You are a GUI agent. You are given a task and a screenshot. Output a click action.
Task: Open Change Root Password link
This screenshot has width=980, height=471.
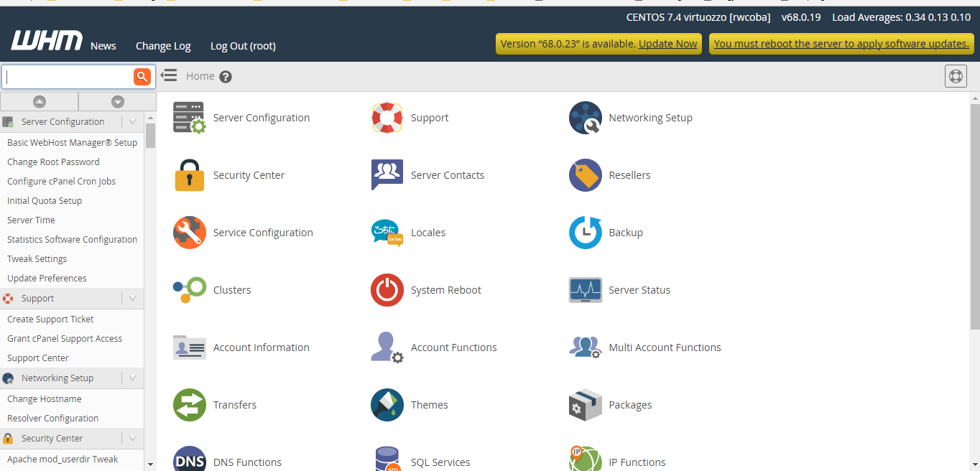(x=53, y=162)
